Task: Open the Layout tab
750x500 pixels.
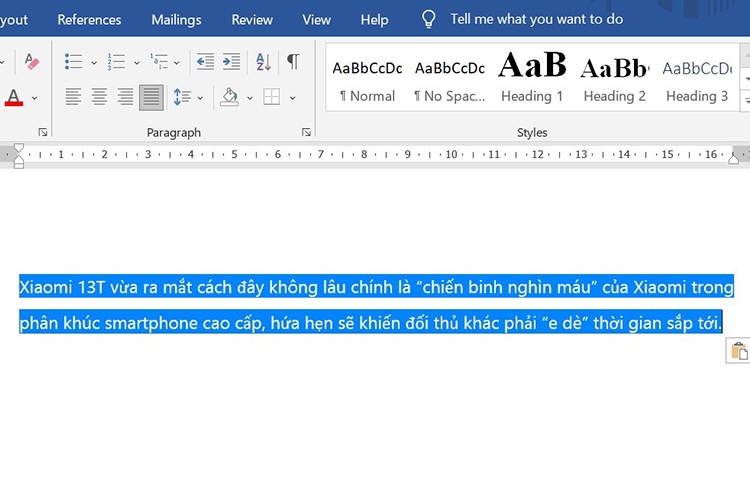Action: pos(14,20)
